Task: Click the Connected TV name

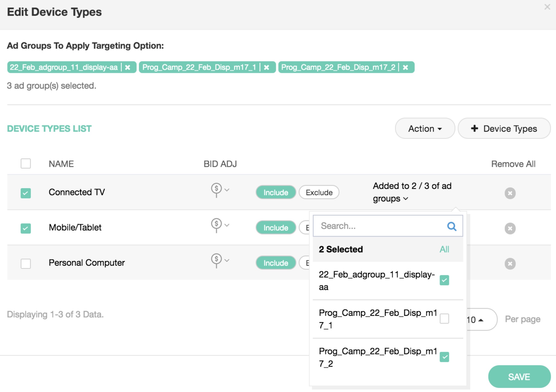Action: (77, 192)
